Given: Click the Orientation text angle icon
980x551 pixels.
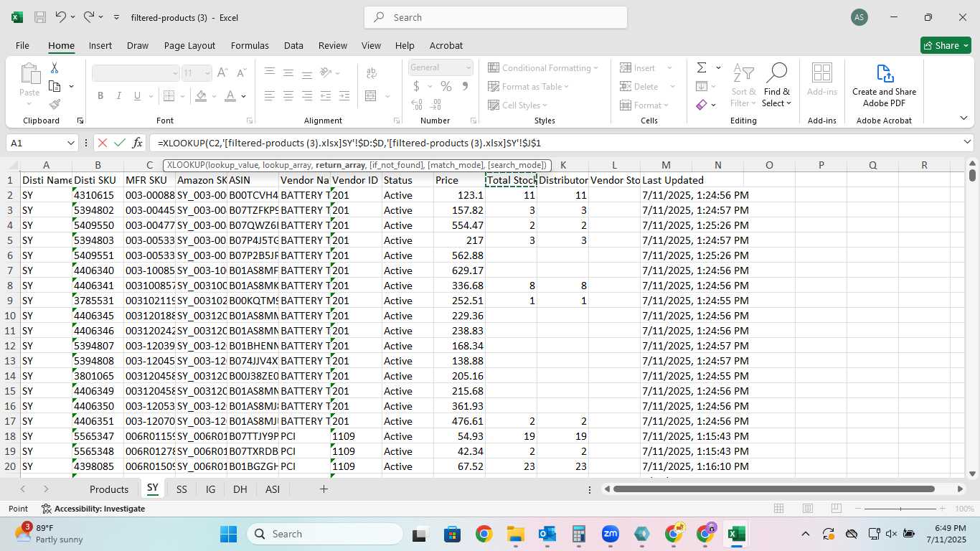Looking at the screenshot, I should [326, 72].
